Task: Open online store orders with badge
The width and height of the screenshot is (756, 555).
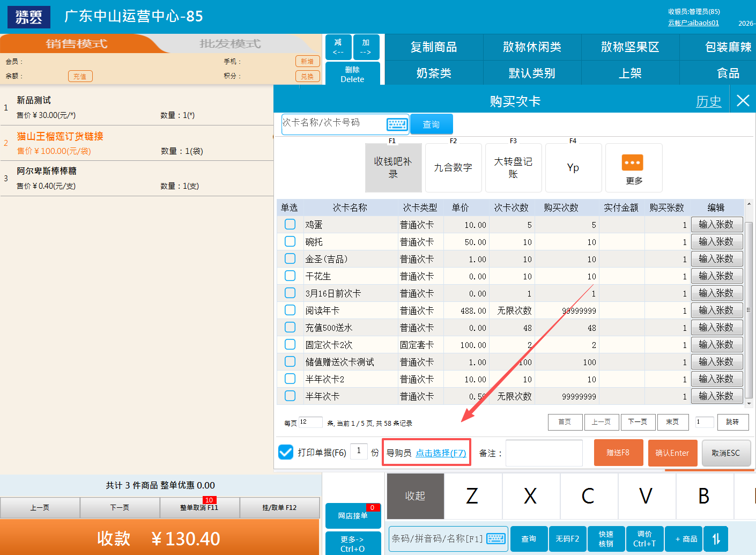Action: coord(353,515)
